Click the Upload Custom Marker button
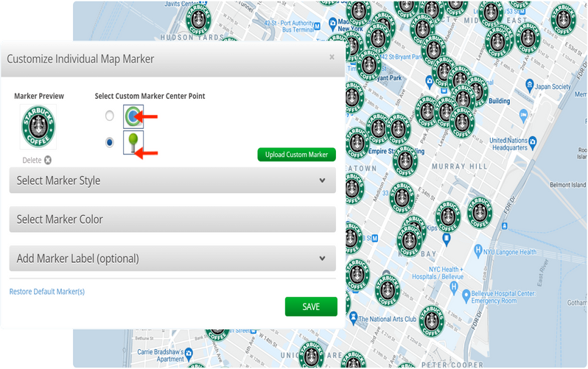This screenshot has height=369, width=588. tap(297, 155)
